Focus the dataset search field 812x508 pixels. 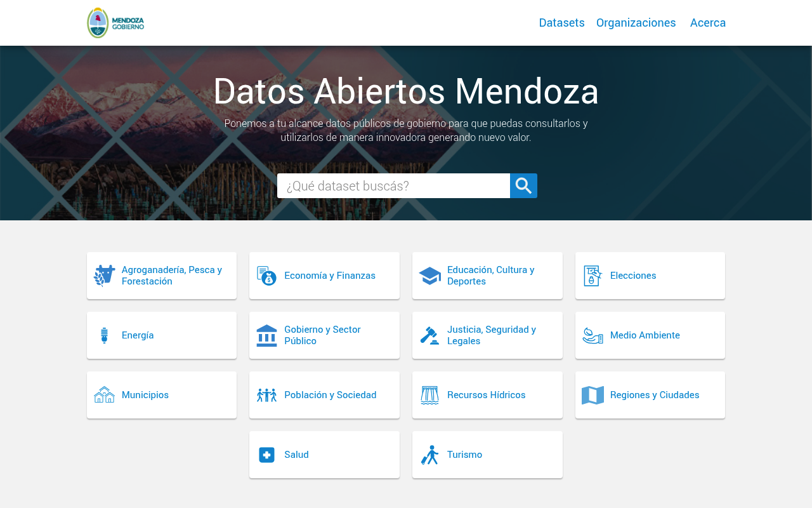393,186
